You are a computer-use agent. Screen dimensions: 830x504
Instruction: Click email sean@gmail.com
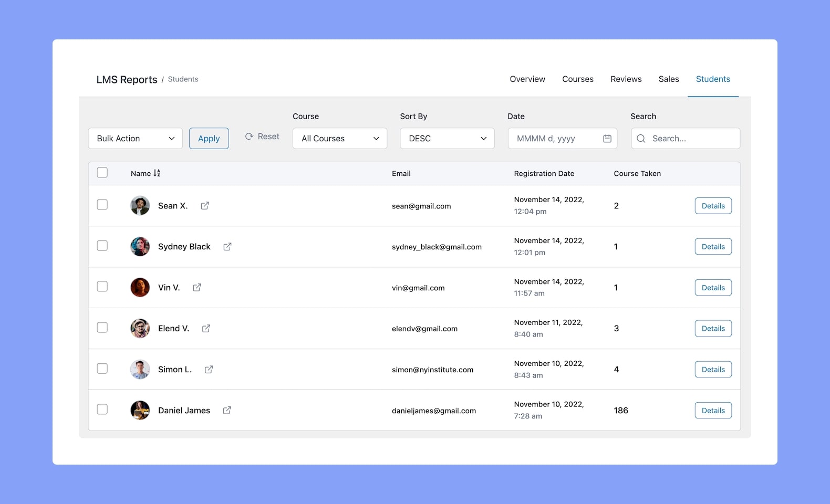pos(421,206)
